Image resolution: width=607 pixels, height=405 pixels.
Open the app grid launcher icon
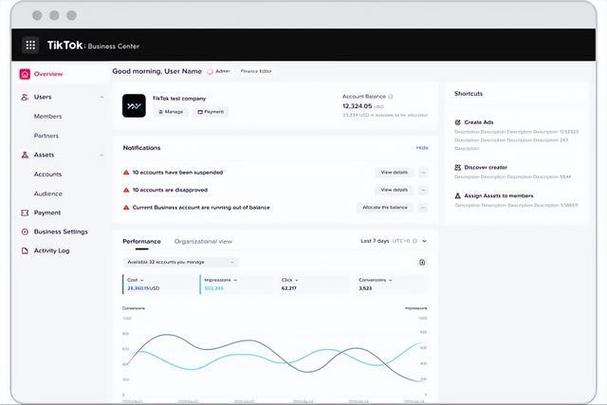tap(30, 45)
